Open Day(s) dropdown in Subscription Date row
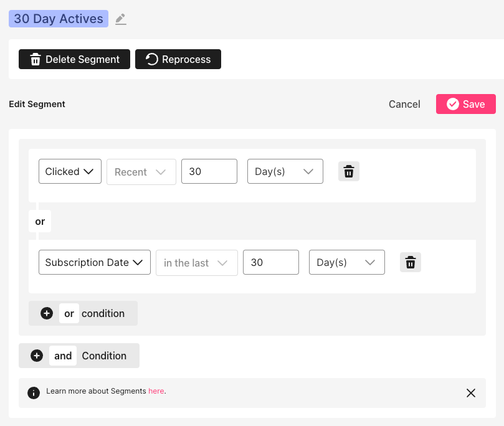 click(346, 263)
